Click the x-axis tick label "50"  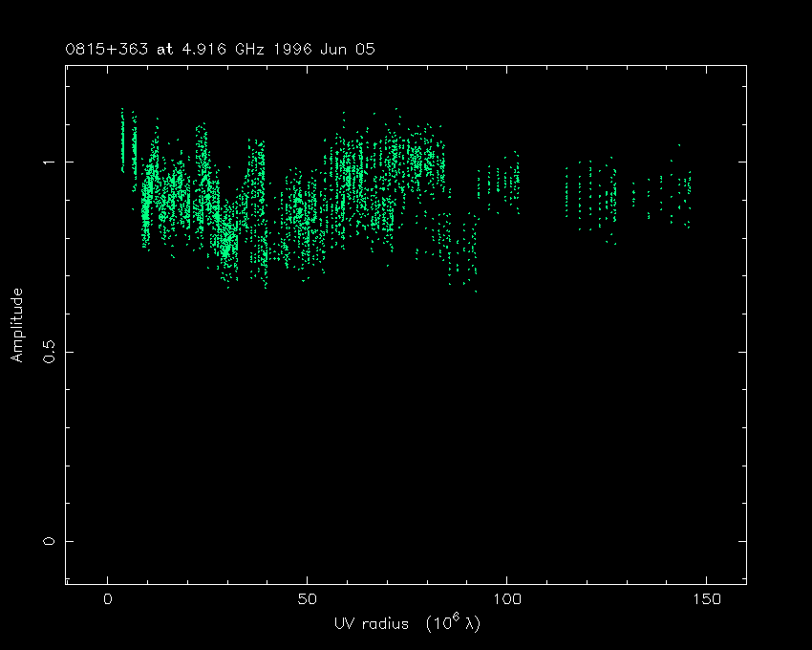pyautogui.click(x=307, y=599)
